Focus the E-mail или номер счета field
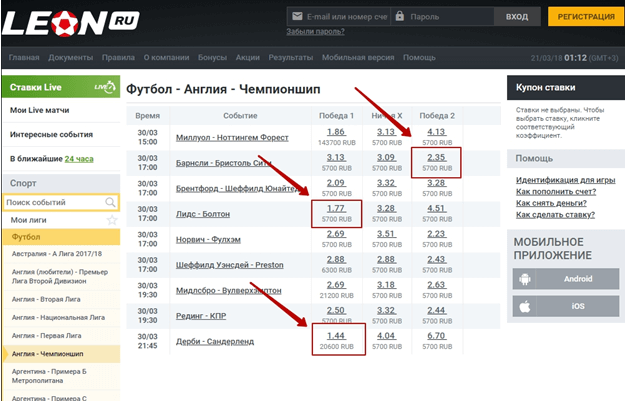The height and width of the screenshot is (401, 625). pos(338,16)
